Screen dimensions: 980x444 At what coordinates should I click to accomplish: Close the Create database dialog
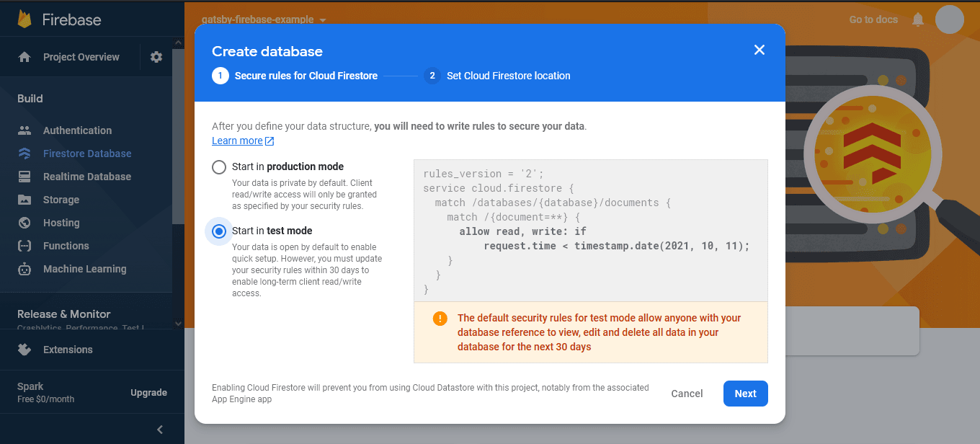coord(759,50)
